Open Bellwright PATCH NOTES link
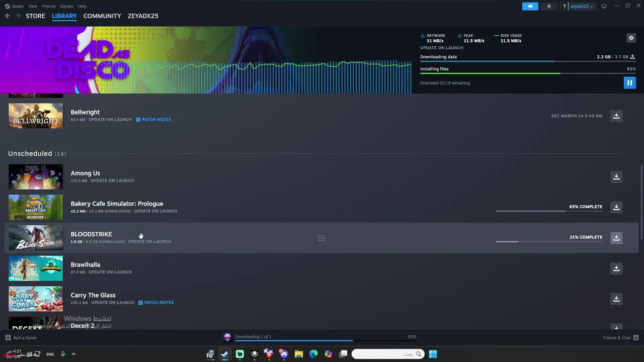Viewport: 644px width, 362px height. tap(153, 120)
